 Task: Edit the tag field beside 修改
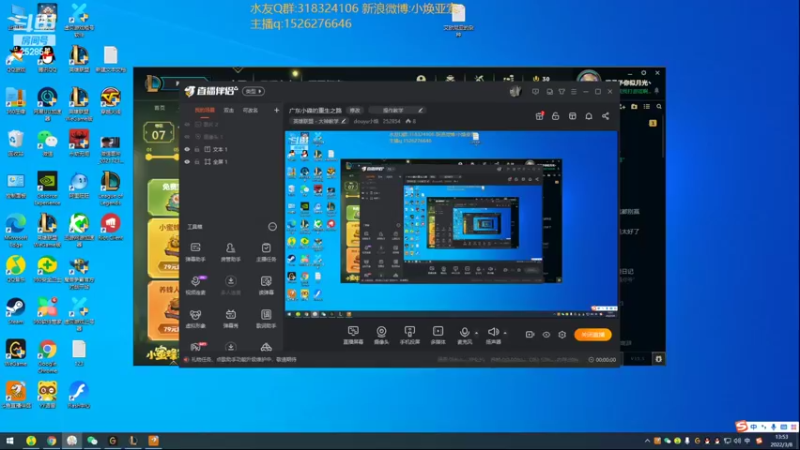pos(396,110)
